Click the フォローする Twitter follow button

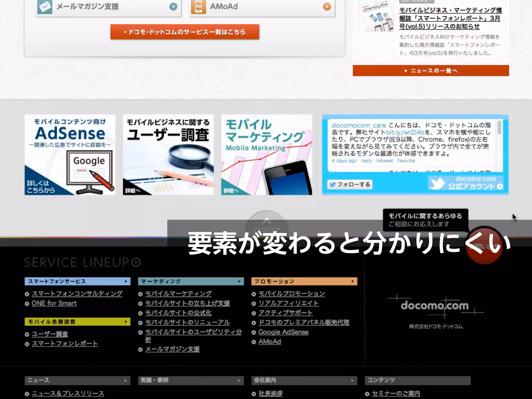click(350, 184)
